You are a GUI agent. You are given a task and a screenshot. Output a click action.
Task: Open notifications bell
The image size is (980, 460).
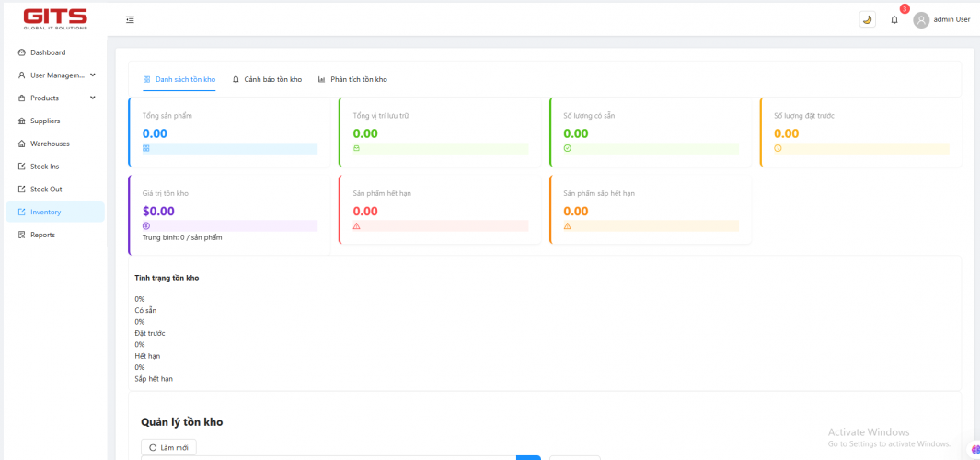tap(894, 20)
